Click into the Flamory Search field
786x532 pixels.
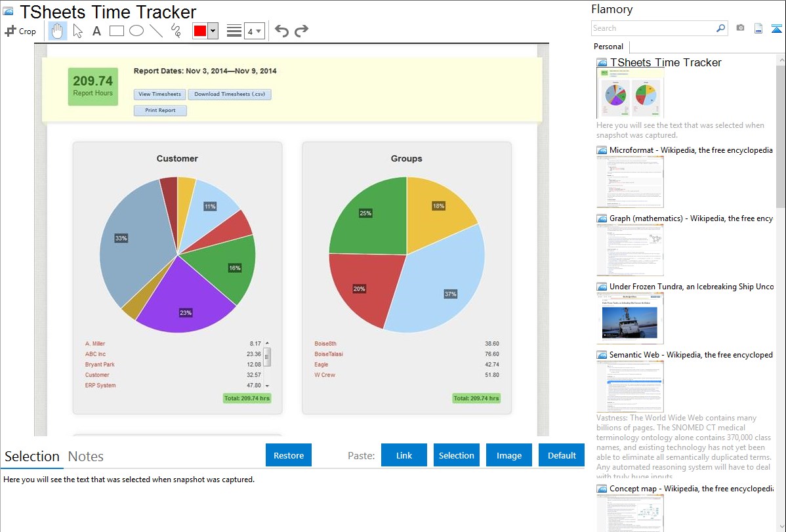653,28
